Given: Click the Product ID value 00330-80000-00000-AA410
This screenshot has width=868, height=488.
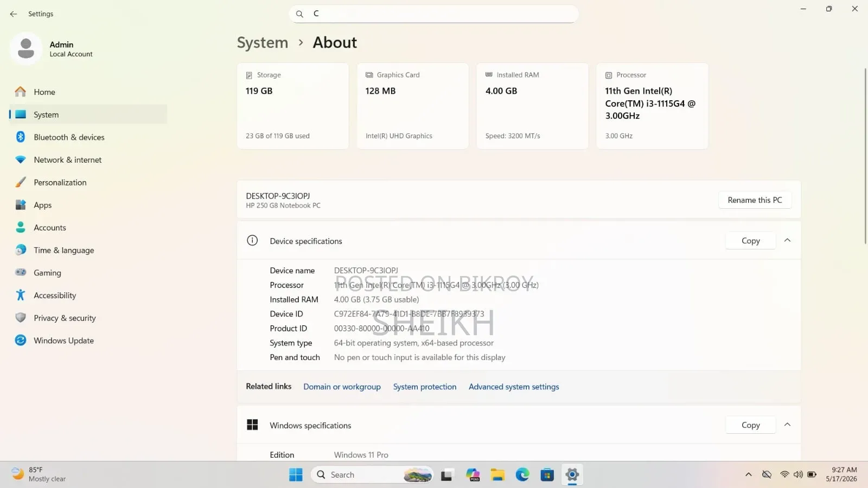Looking at the screenshot, I should 381,329.
